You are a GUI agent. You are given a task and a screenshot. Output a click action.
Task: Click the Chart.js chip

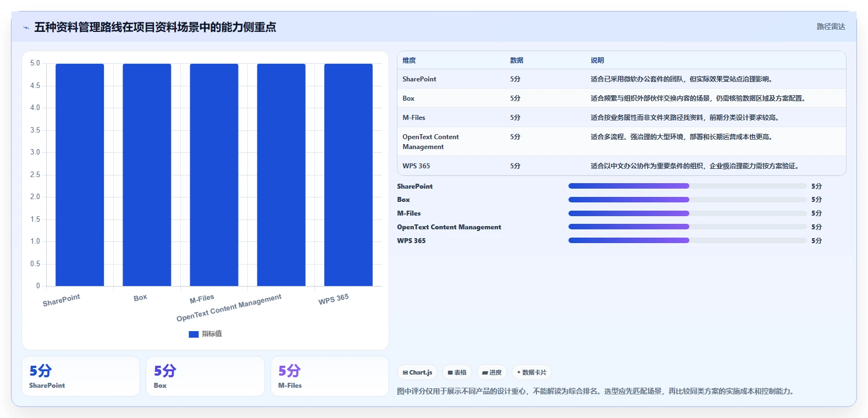pos(417,372)
